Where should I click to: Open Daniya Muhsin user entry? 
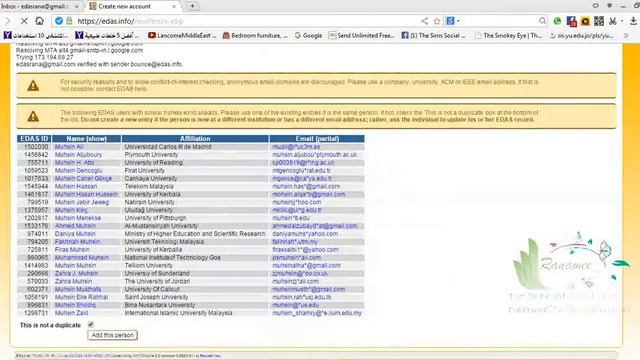(75, 234)
